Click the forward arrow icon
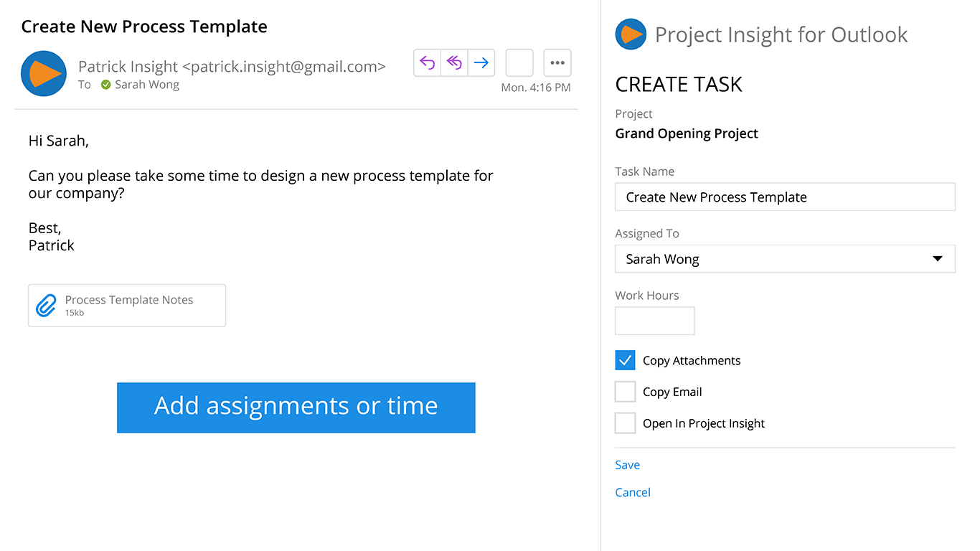Viewport: 980px width, 551px height. coord(481,63)
